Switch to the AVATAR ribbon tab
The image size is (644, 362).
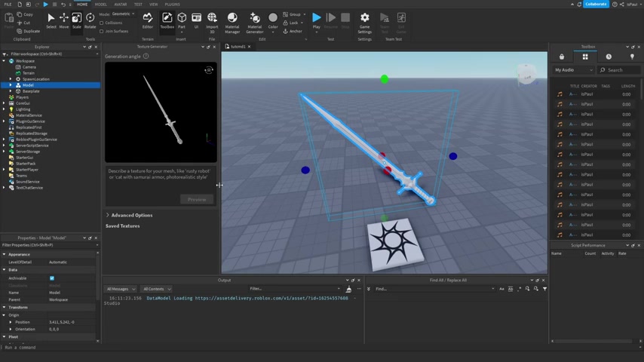[121, 4]
